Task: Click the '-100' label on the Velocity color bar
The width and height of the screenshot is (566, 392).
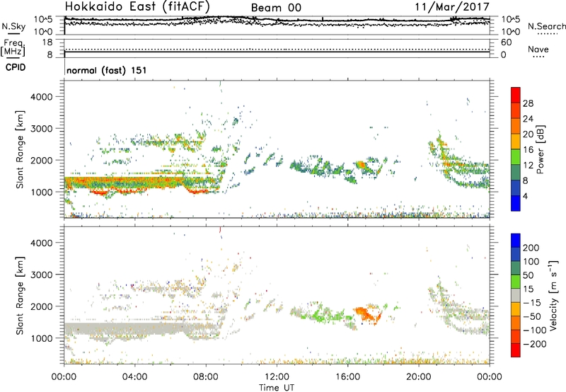Action: (534, 330)
